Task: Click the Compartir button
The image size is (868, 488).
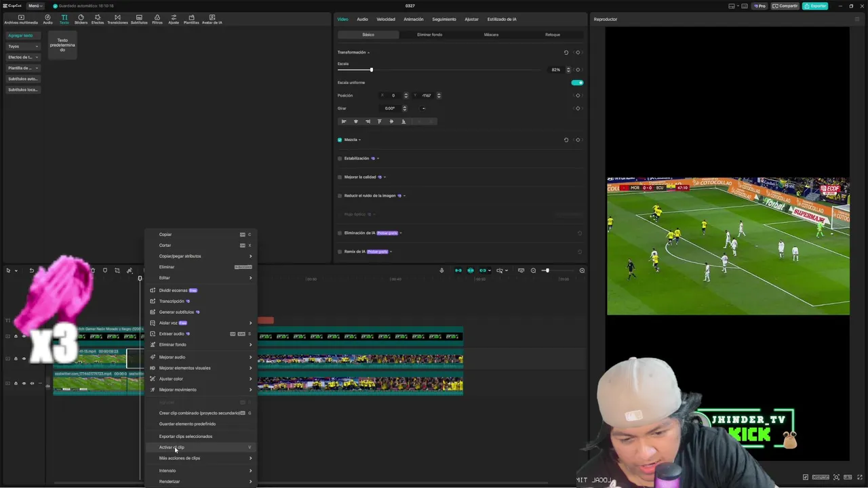Action: point(785,5)
